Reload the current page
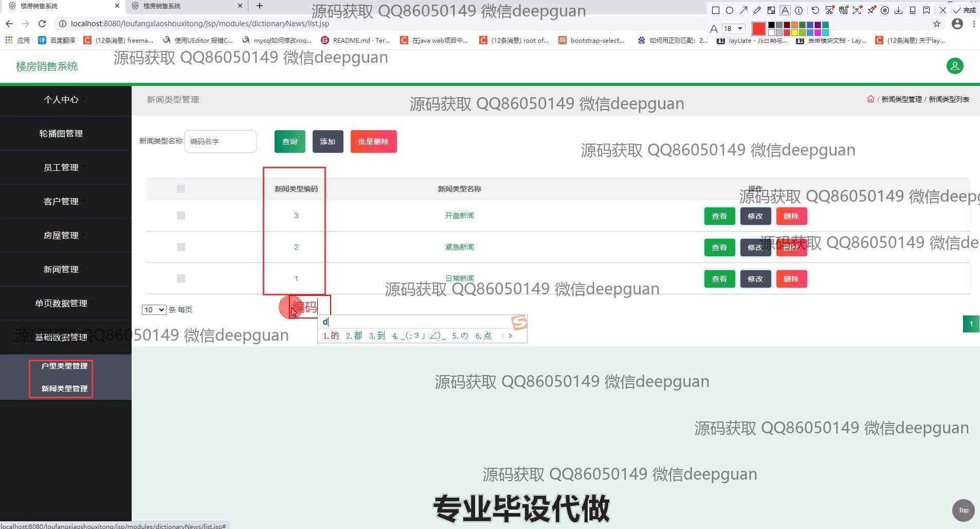The height and width of the screenshot is (529, 980). click(x=42, y=24)
